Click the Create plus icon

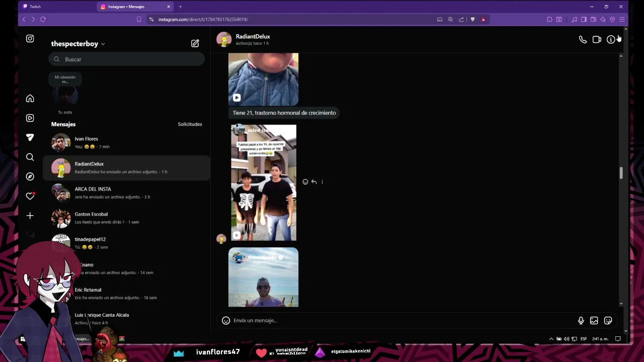[30, 216]
